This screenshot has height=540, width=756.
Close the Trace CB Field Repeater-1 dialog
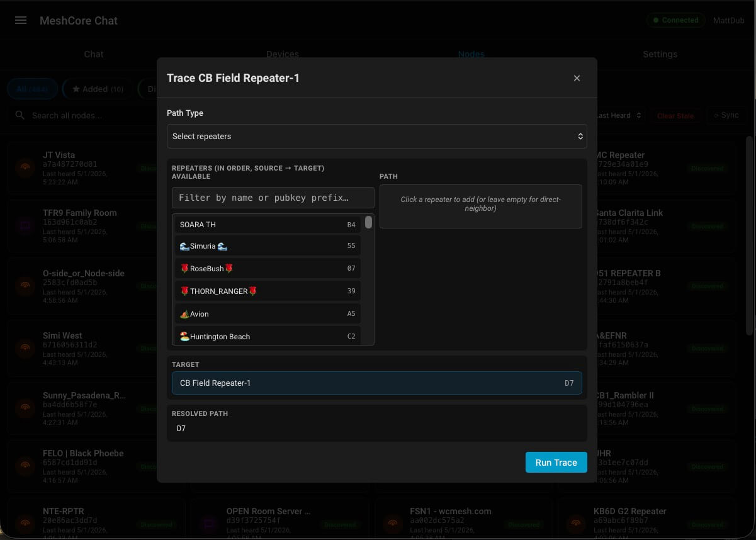coord(577,78)
